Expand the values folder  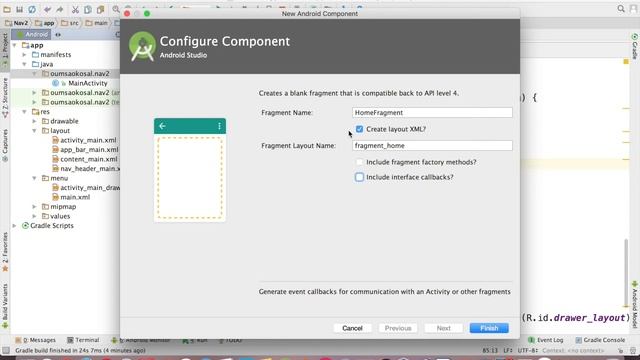pyautogui.click(x=35, y=216)
